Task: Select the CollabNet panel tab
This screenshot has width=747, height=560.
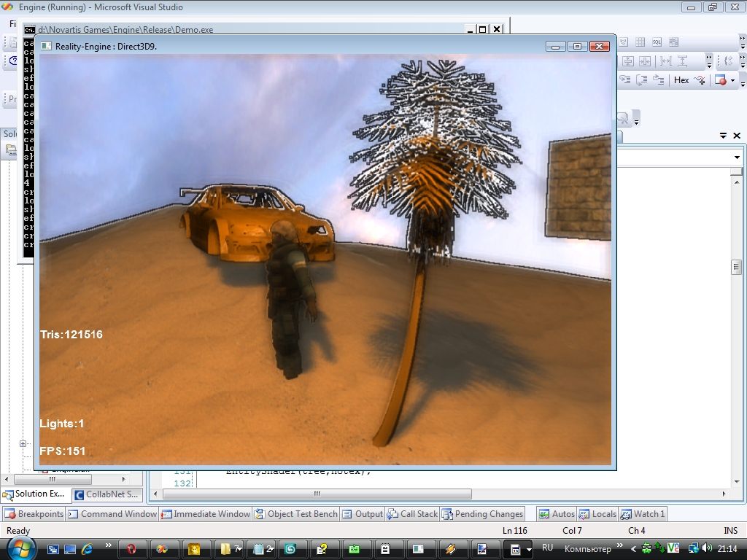Action: [107, 494]
